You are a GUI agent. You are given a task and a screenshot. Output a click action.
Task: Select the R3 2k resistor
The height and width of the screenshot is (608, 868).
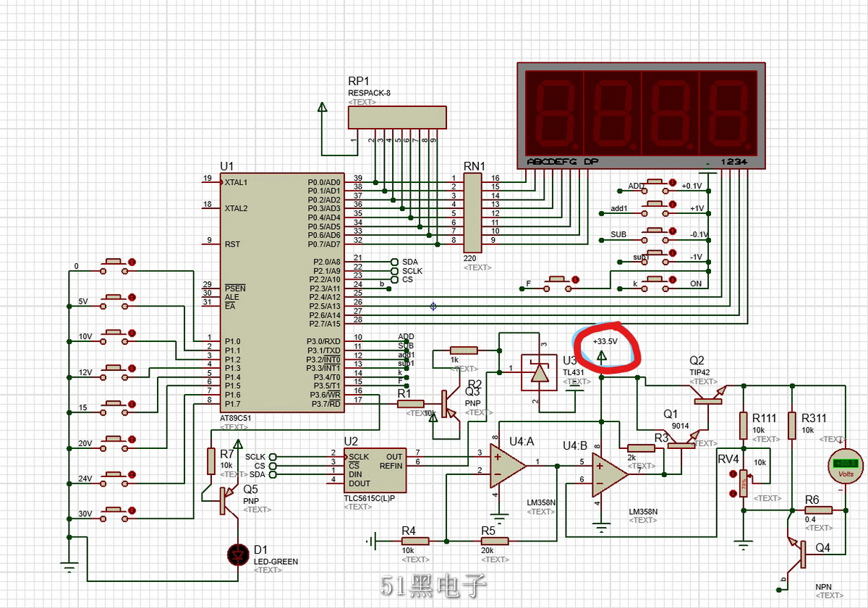tap(642, 448)
